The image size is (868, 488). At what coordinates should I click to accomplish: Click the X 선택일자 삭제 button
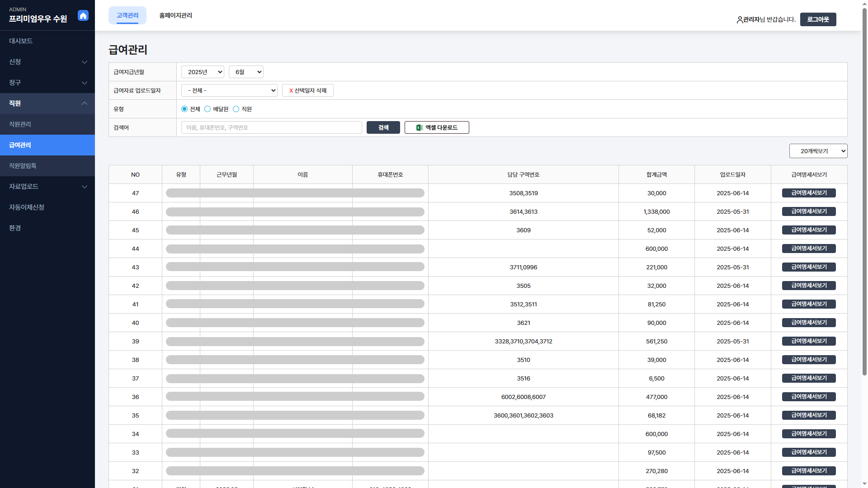(x=307, y=90)
